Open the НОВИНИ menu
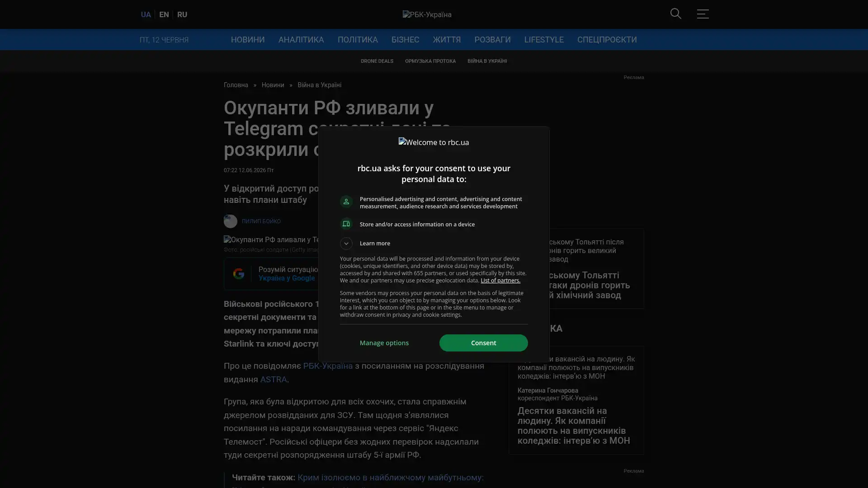This screenshot has height=488, width=868. coord(248,40)
